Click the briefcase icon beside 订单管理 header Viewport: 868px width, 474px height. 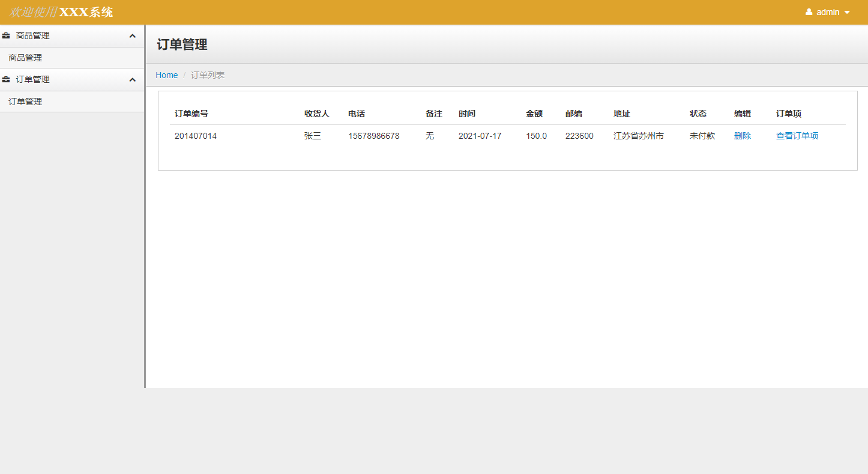click(x=6, y=80)
